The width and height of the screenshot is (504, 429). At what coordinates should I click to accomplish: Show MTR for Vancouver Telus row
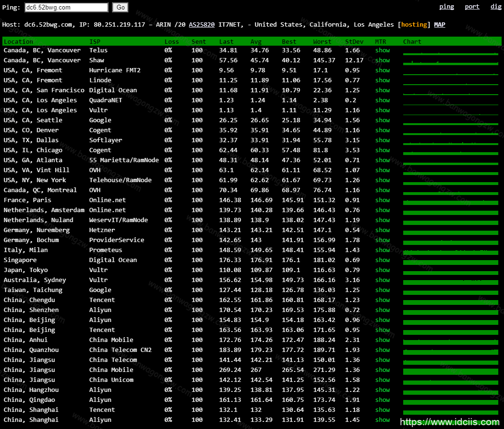(x=382, y=50)
